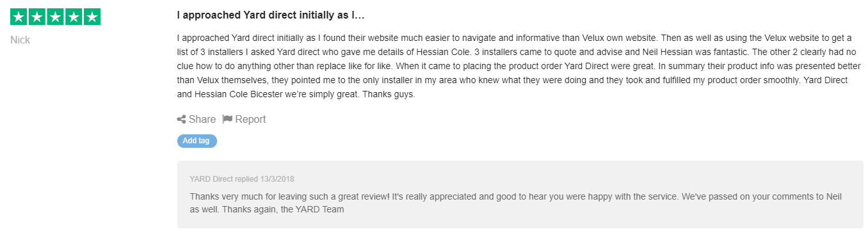This screenshot has width=868, height=238.
Task: Select the Share text link
Action: pos(202,119)
